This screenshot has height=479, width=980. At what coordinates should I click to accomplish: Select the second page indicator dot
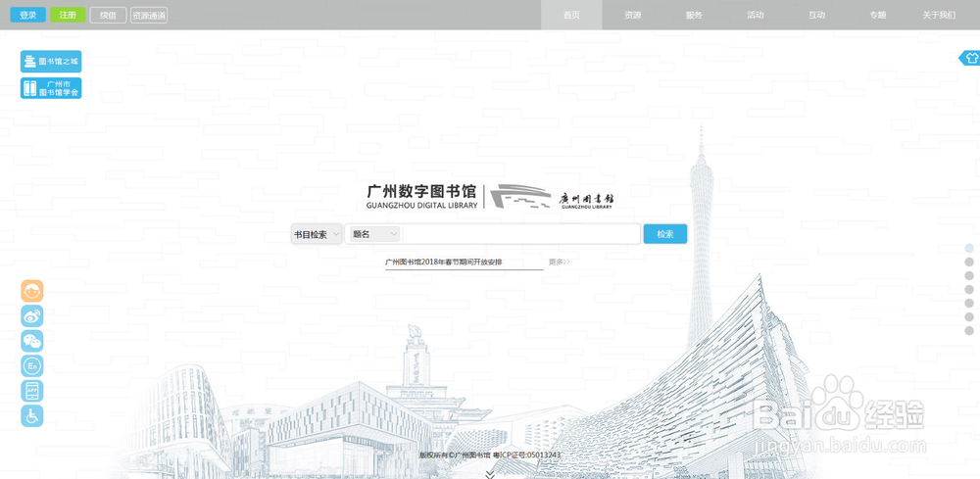(x=969, y=262)
